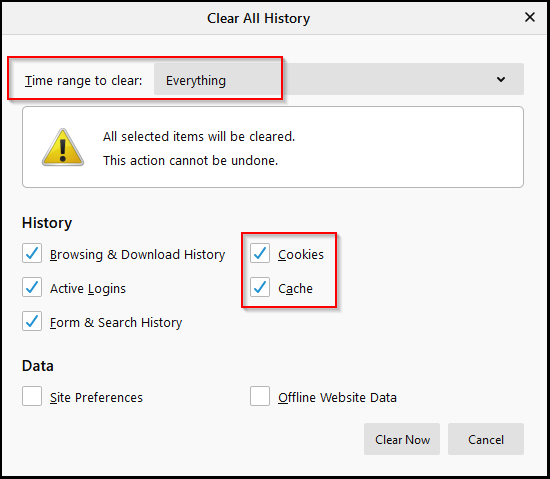Check the Offline Website Data option

[260, 396]
